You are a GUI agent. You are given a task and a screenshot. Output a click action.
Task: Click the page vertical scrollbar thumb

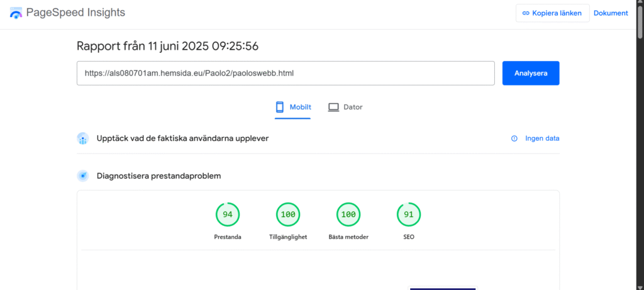click(x=640, y=20)
